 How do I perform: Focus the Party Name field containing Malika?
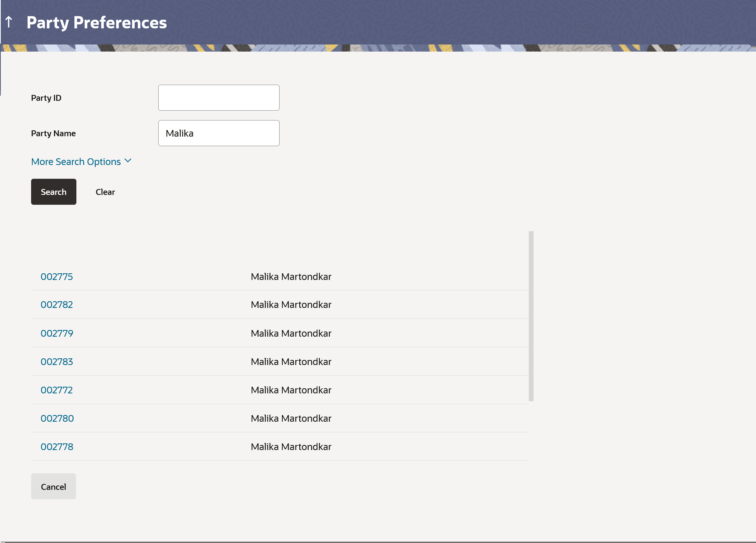pos(219,133)
